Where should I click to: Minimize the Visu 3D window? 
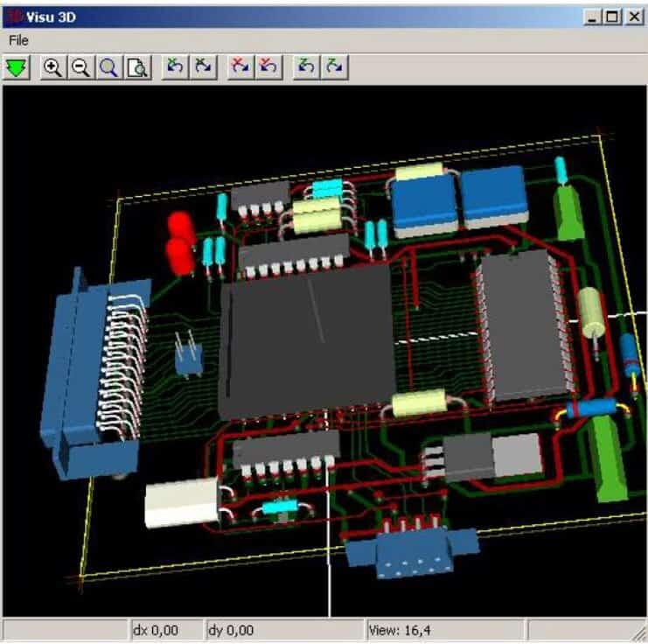click(x=594, y=16)
